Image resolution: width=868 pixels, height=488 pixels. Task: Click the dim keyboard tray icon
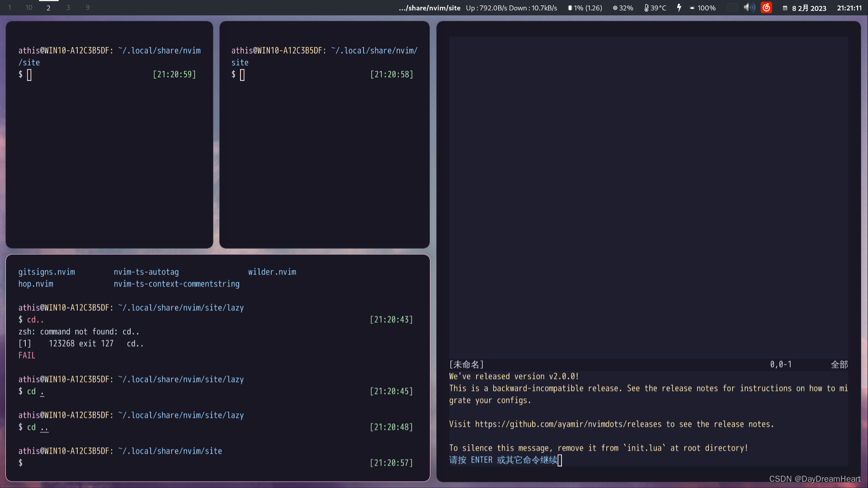732,8
